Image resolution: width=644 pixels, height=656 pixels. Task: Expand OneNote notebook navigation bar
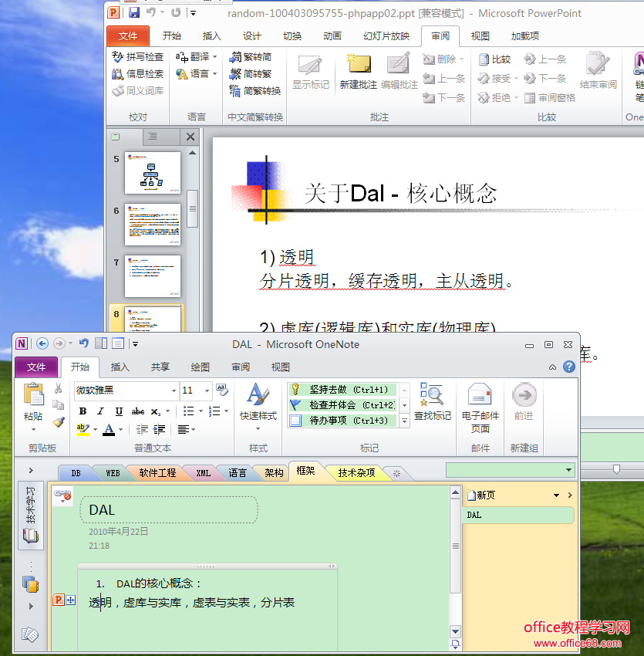tap(31, 470)
